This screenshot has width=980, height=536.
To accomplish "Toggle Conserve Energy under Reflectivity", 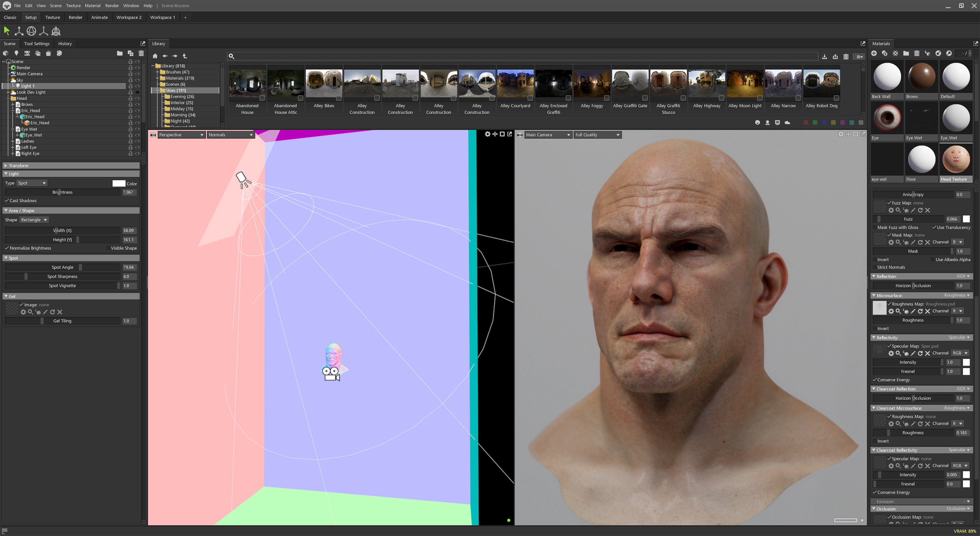I will click(x=874, y=380).
